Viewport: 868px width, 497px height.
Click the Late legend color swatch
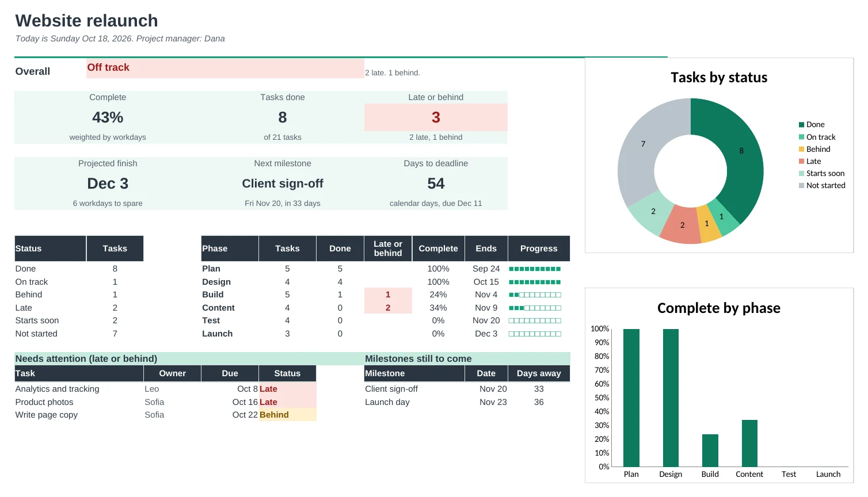click(801, 162)
